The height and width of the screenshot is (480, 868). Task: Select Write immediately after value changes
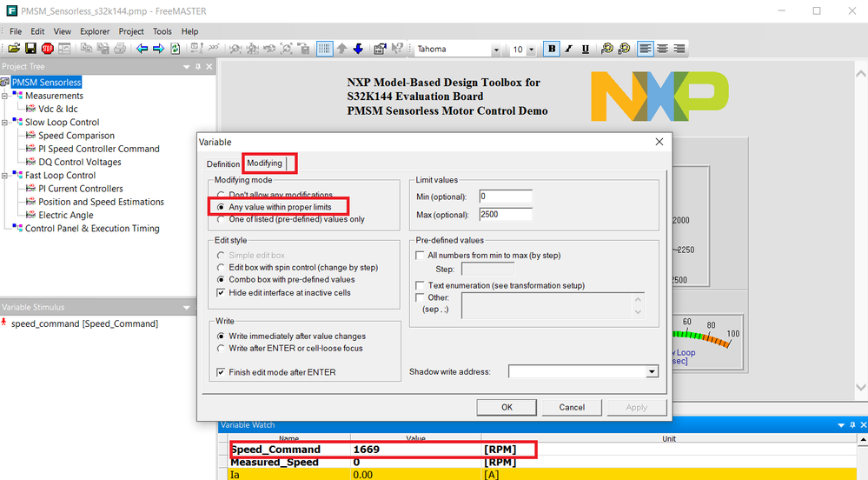(221, 336)
